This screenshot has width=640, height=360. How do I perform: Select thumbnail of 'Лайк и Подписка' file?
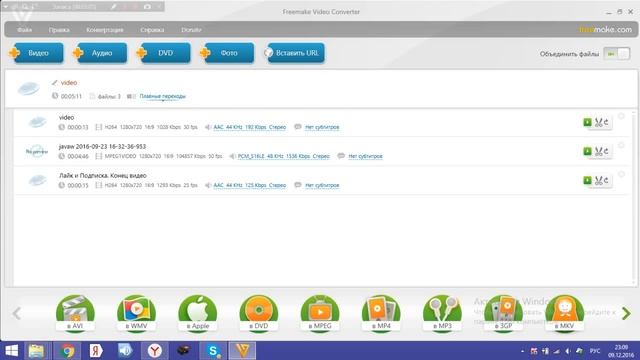click(37, 180)
